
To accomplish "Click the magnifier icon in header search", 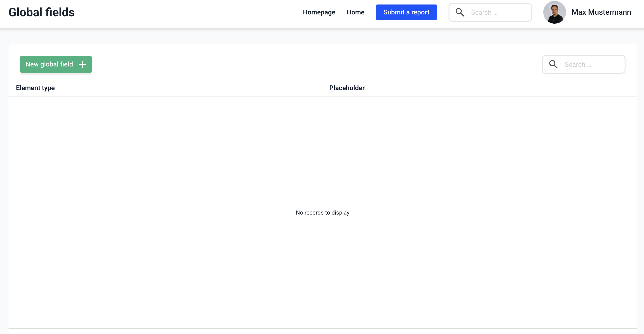I will [x=459, y=12].
